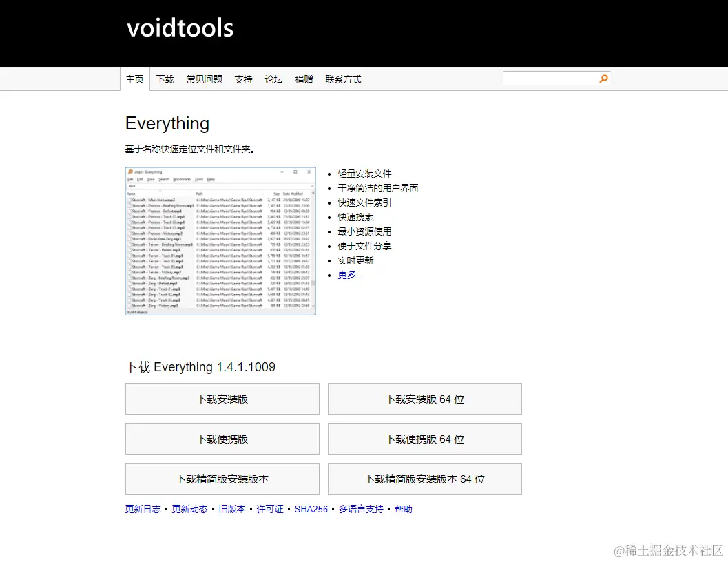Go to 常见问题 page
The width and height of the screenshot is (728, 562).
click(x=205, y=79)
